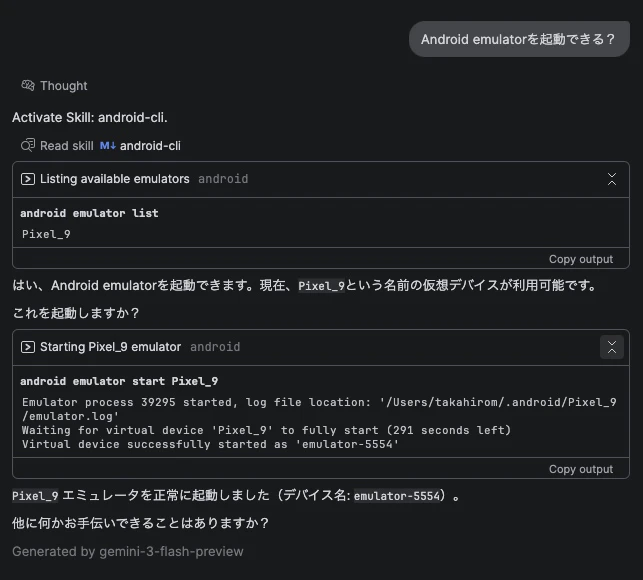This screenshot has height=580, width=643.
Task: Click the 'android' label after Starting Pixel_9 emulator
Action: click(x=215, y=347)
